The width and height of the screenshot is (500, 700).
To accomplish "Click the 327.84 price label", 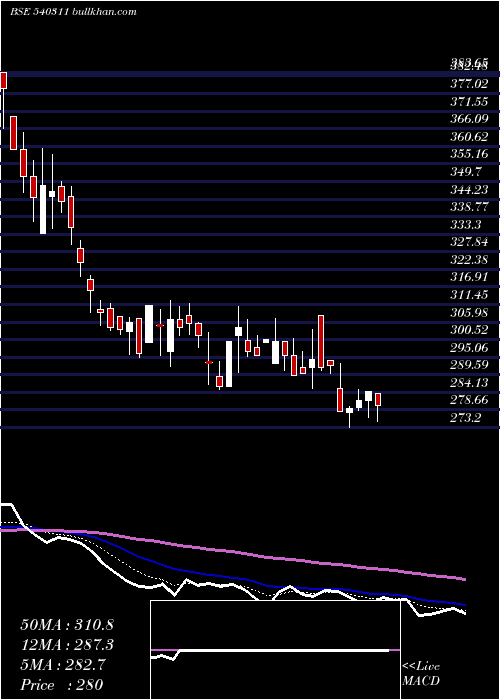I will (x=469, y=242).
